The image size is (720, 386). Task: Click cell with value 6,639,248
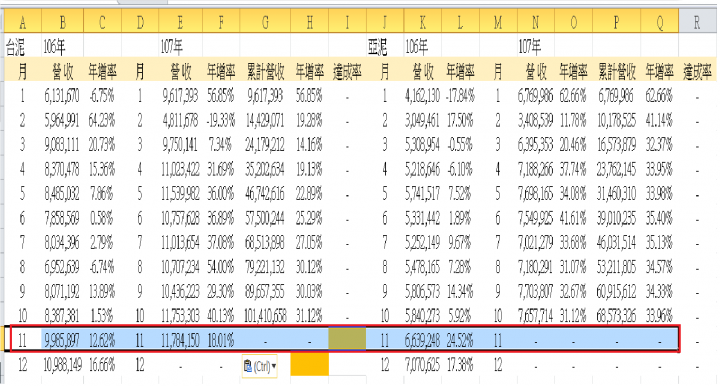tap(422, 340)
